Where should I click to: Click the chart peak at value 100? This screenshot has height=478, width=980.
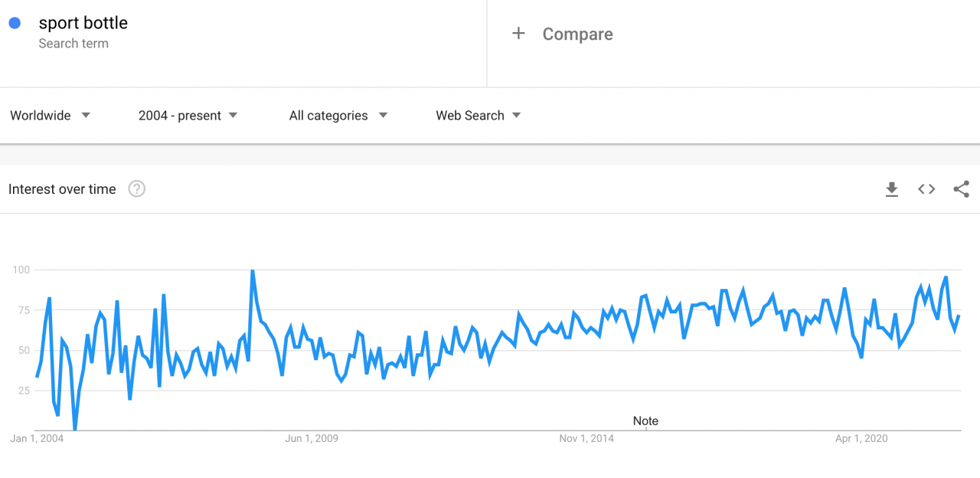[252, 270]
